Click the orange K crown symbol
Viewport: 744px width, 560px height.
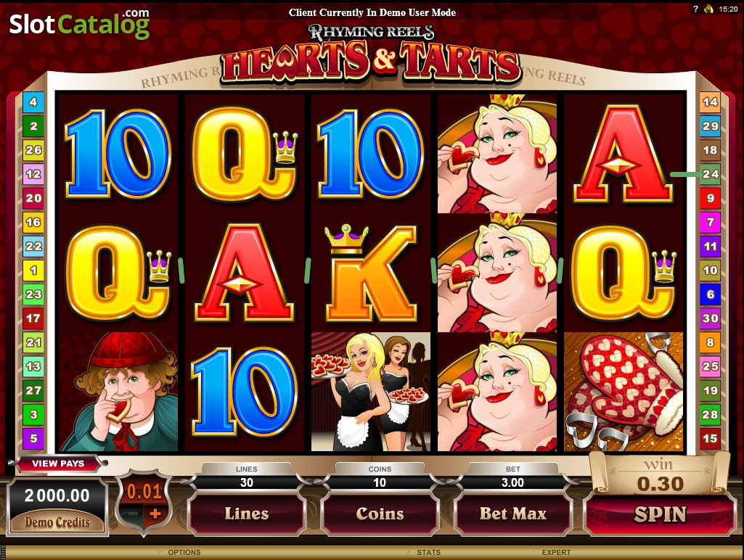pos(371,273)
